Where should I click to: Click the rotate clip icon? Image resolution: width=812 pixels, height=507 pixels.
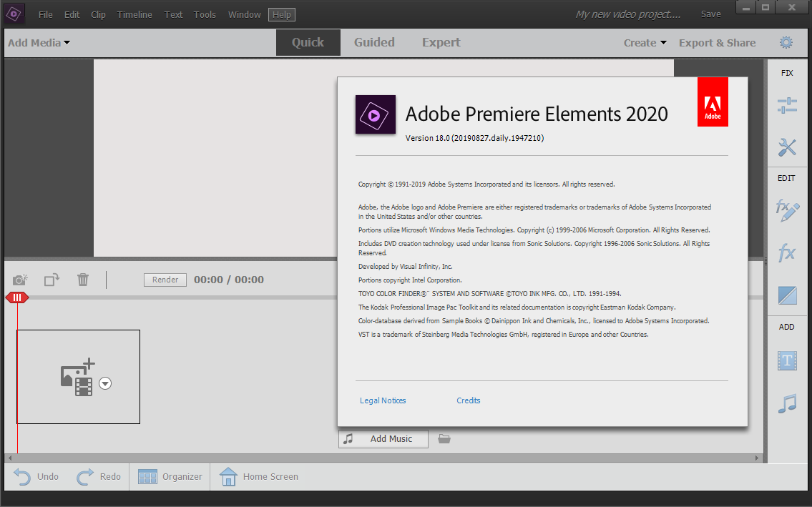pos(52,280)
